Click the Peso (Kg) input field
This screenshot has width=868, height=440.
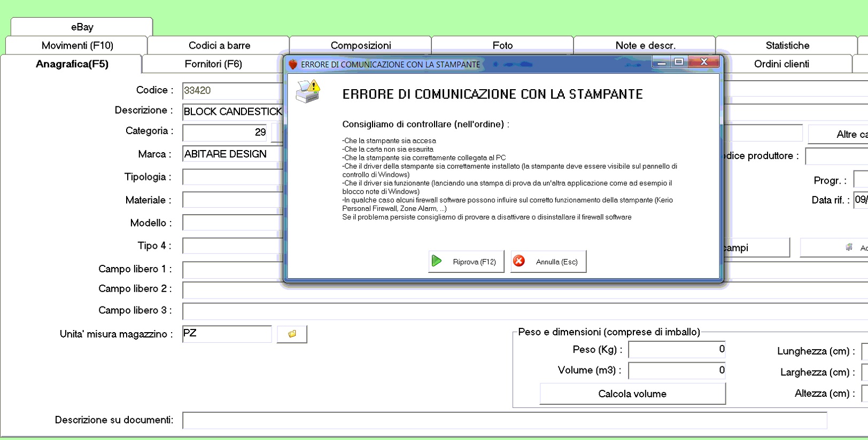coord(677,350)
